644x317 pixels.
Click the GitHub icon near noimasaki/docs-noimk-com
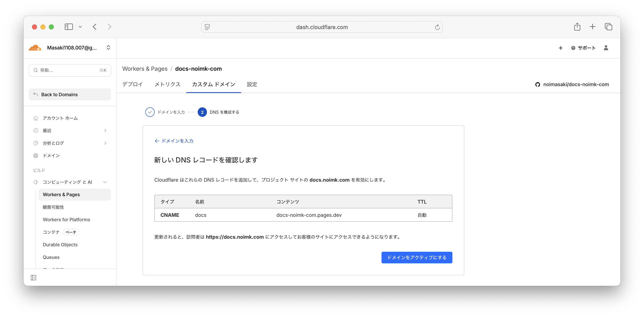538,84
